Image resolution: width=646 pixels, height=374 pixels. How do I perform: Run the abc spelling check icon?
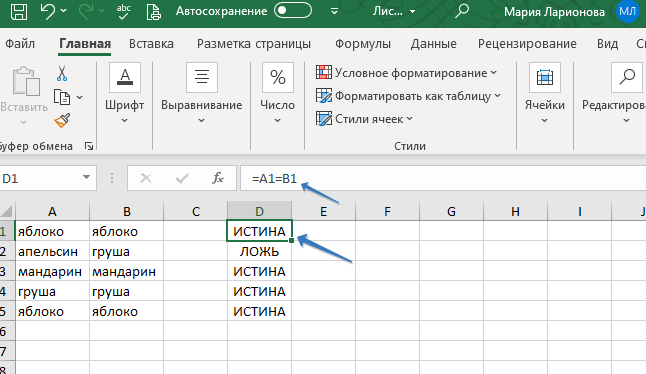pyautogui.click(x=123, y=11)
